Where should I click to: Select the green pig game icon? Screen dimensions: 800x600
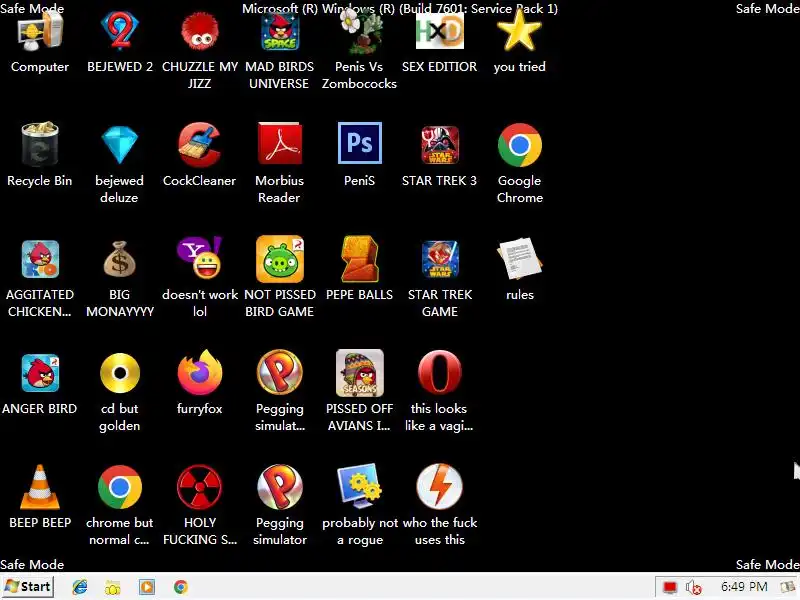click(x=280, y=259)
